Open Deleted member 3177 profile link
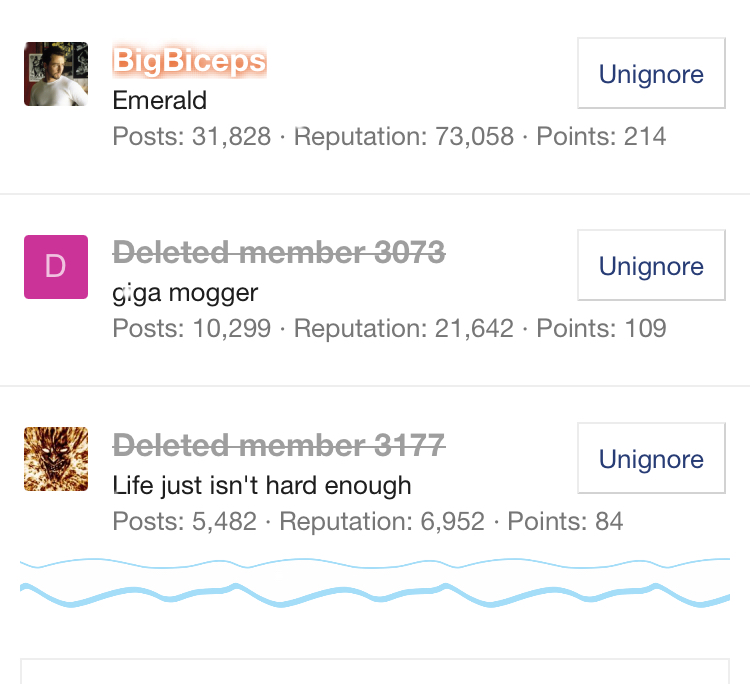750x684 pixels. click(279, 445)
